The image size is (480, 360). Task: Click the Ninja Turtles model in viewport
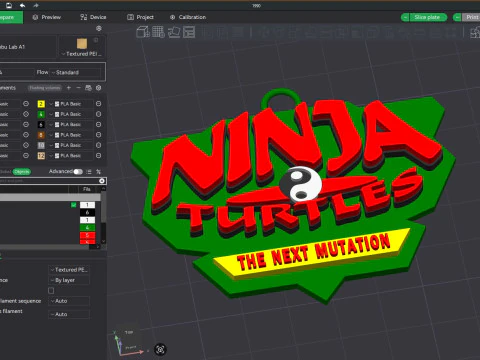pyautogui.click(x=293, y=197)
